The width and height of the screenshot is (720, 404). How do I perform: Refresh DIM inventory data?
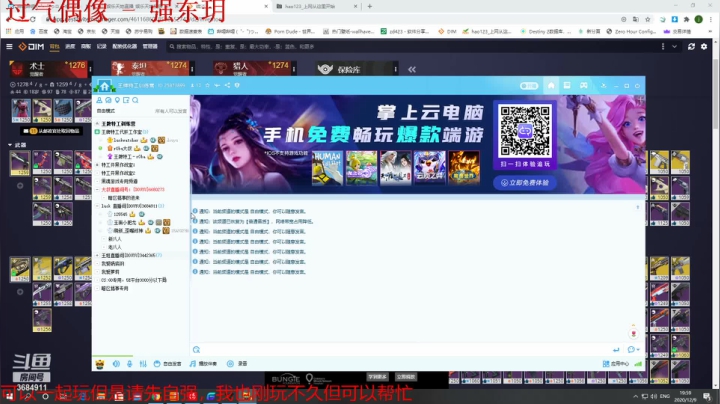(692, 46)
